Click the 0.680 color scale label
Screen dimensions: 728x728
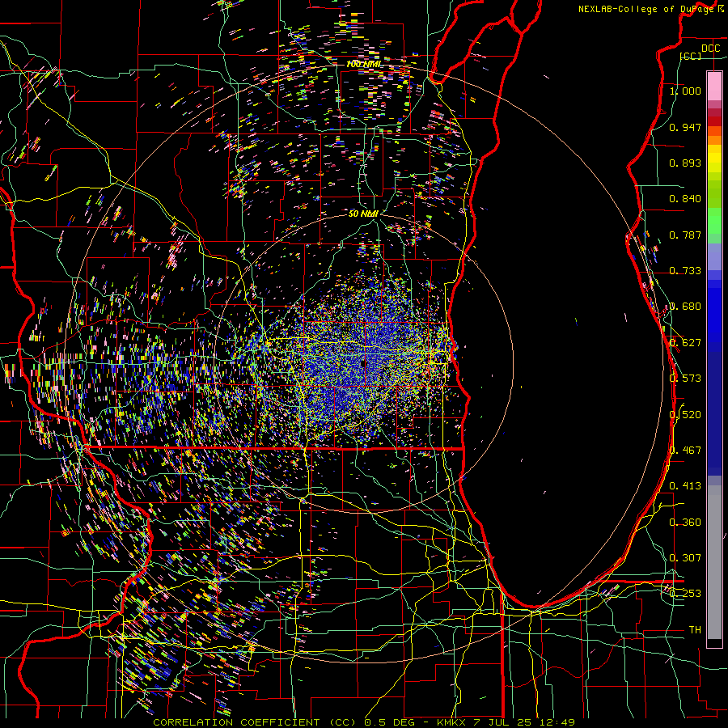(685, 307)
